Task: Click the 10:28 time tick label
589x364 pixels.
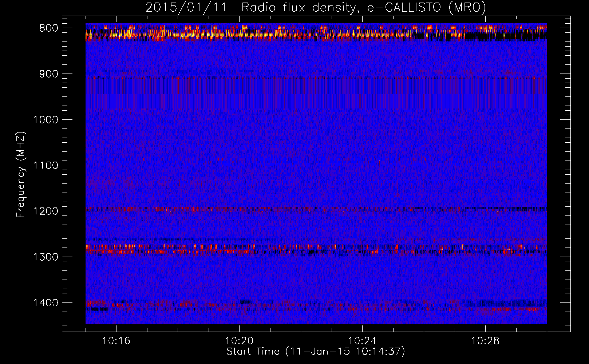Action: click(485, 341)
